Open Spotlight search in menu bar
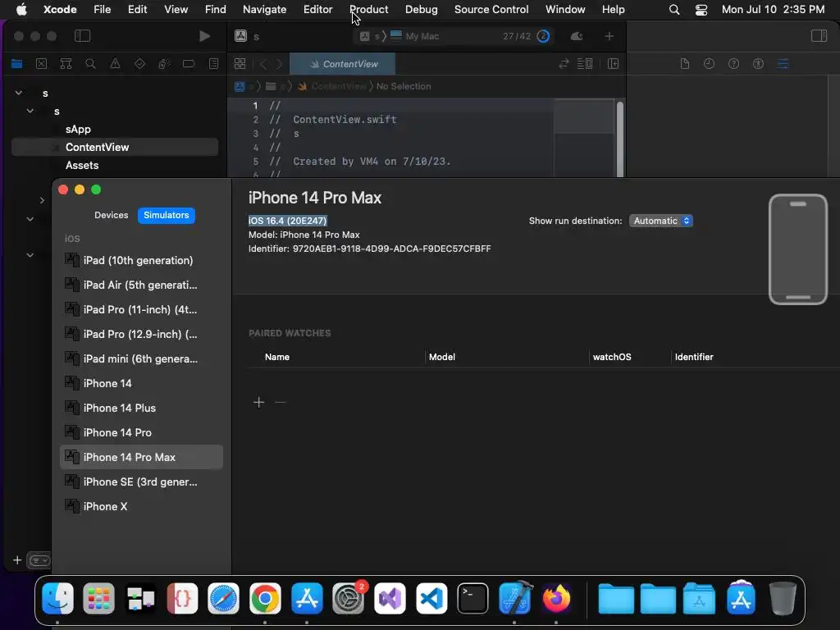The width and height of the screenshot is (840, 630). point(674,10)
